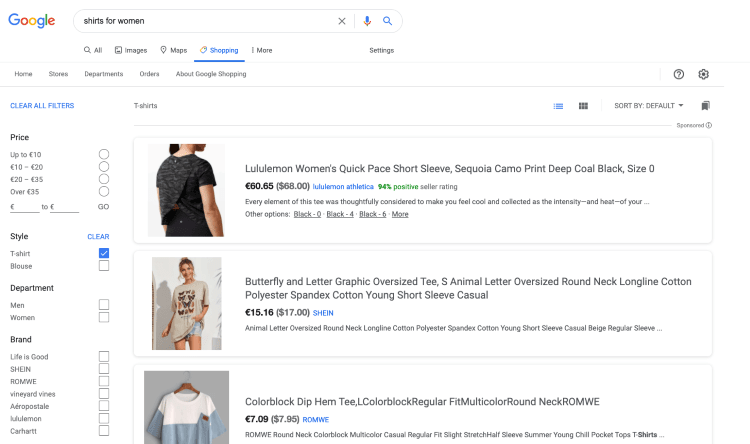
Task: Select Over €35 price radio
Action: (x=104, y=191)
